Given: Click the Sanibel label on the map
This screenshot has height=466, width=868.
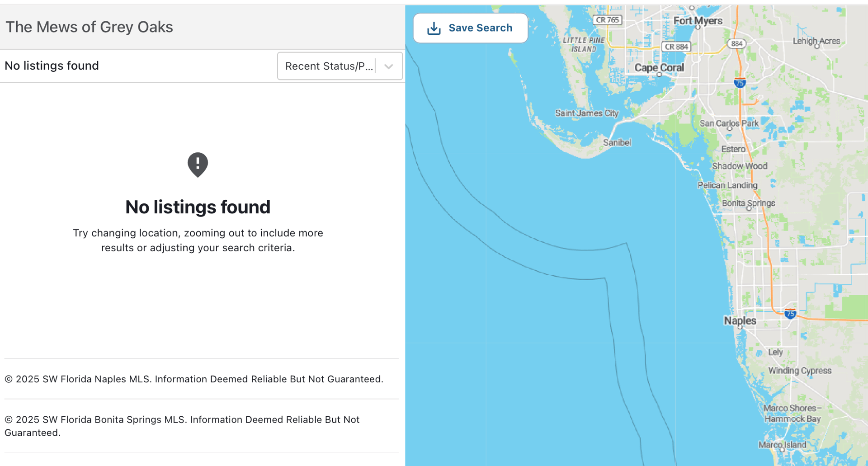Looking at the screenshot, I should 617,142.
